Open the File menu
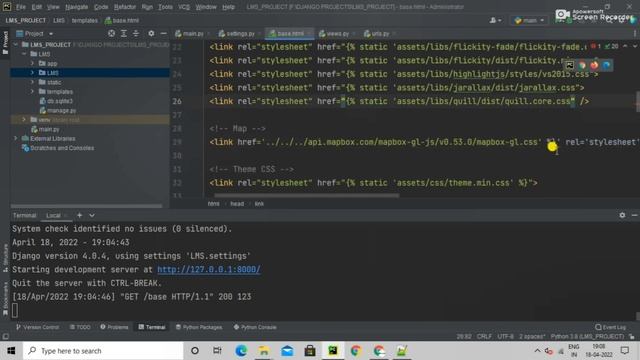Image resolution: width=640 pixels, height=360 pixels. tap(20, 7)
